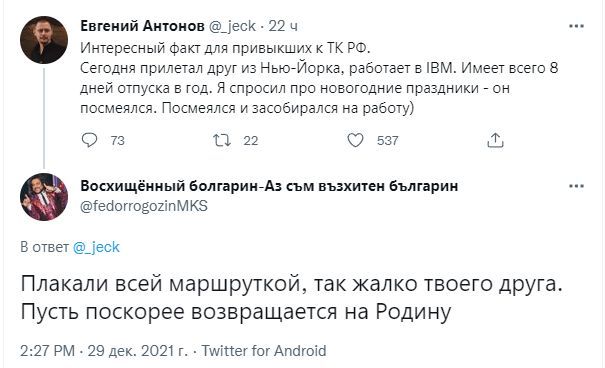
Task: Like the tweet with the heart icon
Action: pos(355,140)
